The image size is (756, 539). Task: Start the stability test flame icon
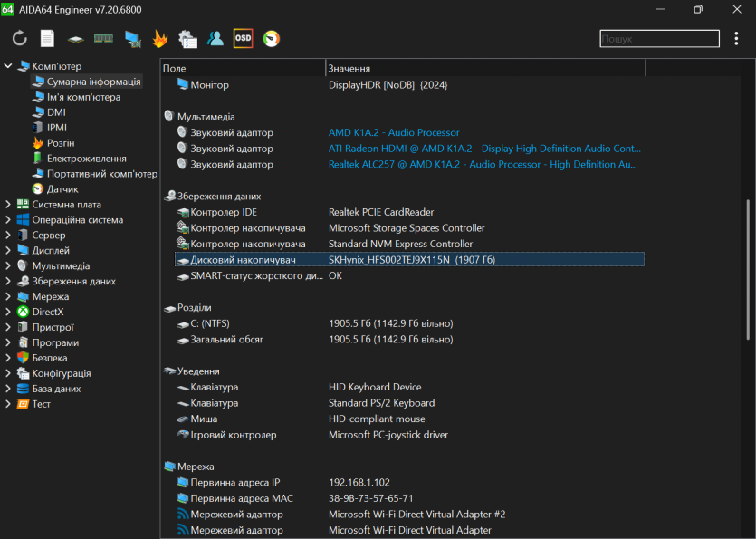[160, 39]
